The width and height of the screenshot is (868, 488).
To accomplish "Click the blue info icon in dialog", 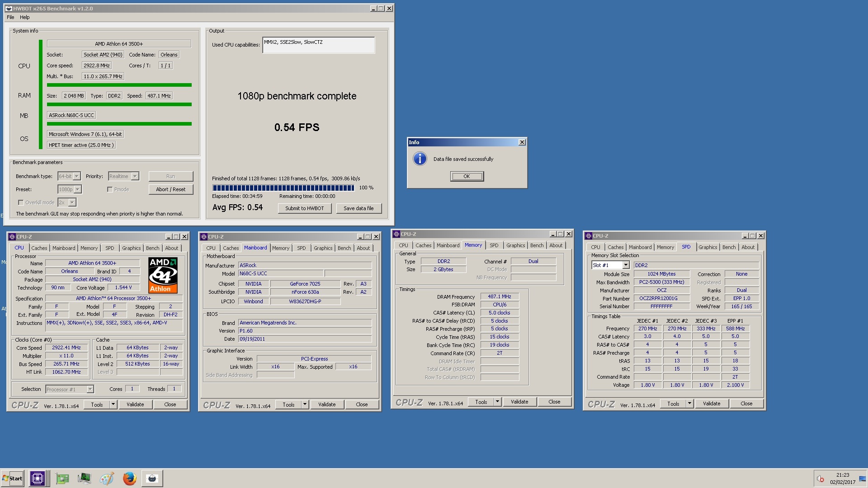I will pyautogui.click(x=420, y=159).
